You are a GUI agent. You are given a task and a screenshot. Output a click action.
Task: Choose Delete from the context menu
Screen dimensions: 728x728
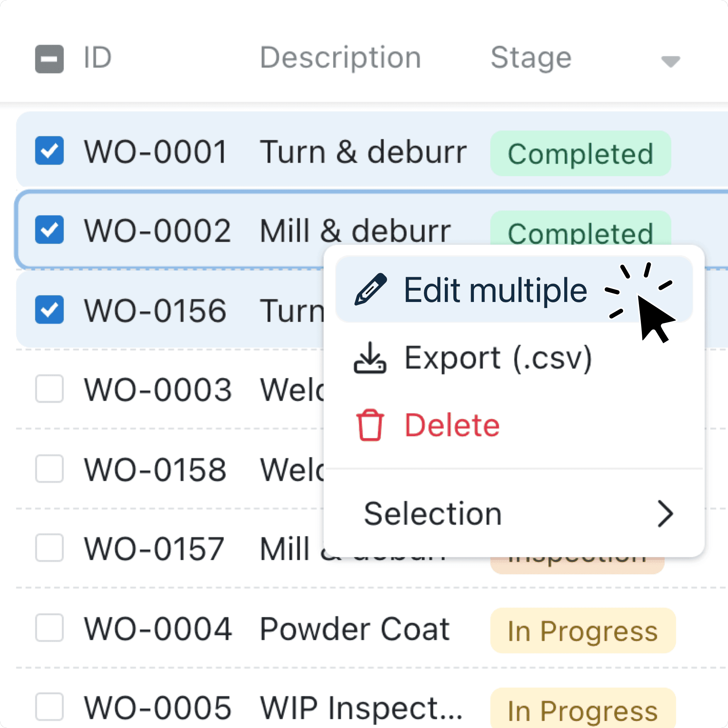[x=452, y=425]
